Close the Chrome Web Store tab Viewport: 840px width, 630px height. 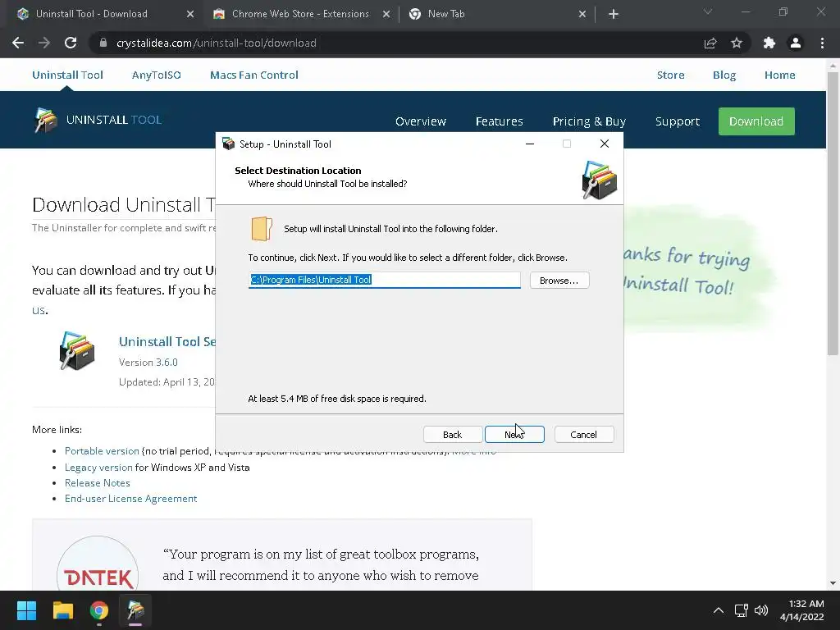386,15
